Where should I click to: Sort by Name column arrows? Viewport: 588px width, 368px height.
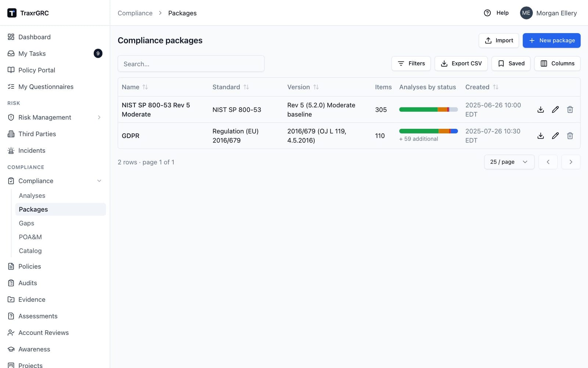click(145, 87)
